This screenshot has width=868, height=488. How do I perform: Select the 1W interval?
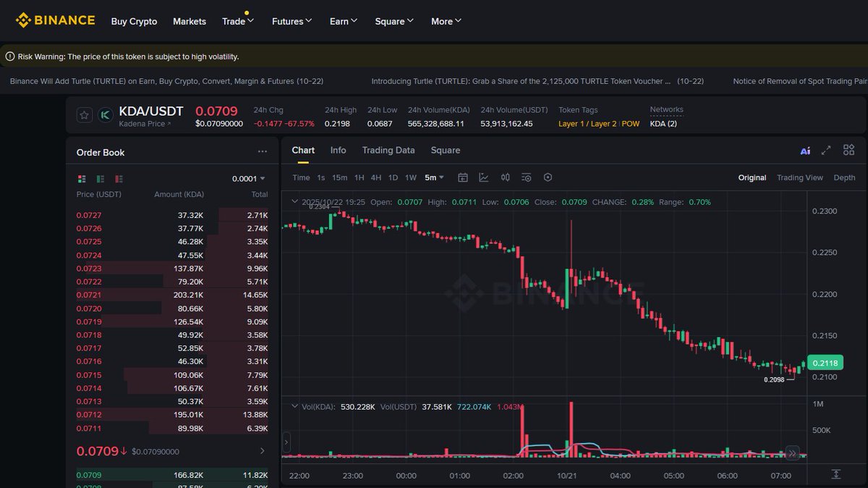click(x=411, y=177)
